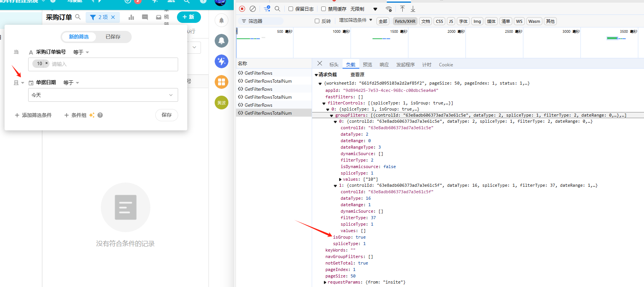Enable the 保留日志 checkbox

(x=291, y=9)
